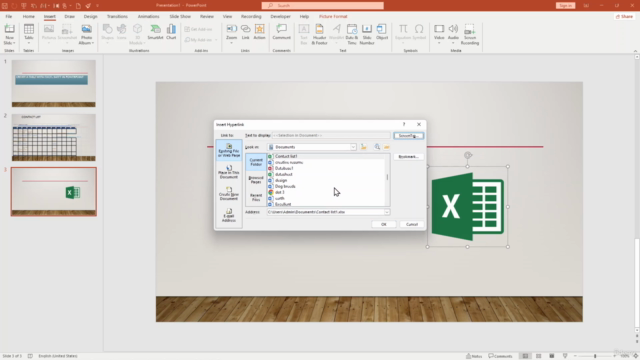Image resolution: width=640 pixels, height=360 pixels.
Task: Switch to Slide Sorter view in status bar
Action: [538, 356]
